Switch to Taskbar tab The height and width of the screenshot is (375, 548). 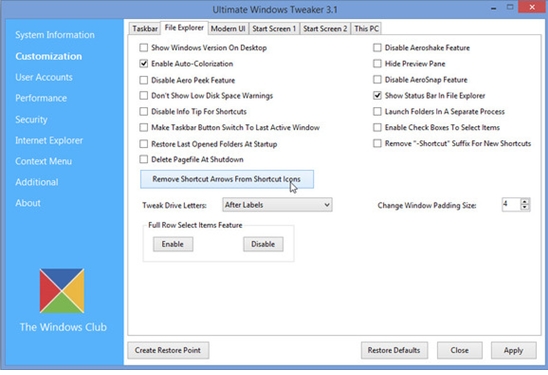tap(145, 29)
